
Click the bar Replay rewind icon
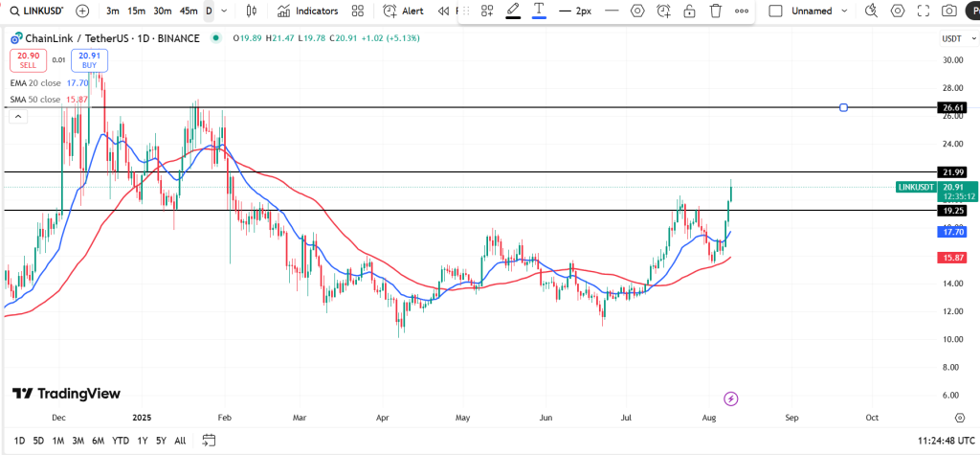pyautogui.click(x=444, y=11)
